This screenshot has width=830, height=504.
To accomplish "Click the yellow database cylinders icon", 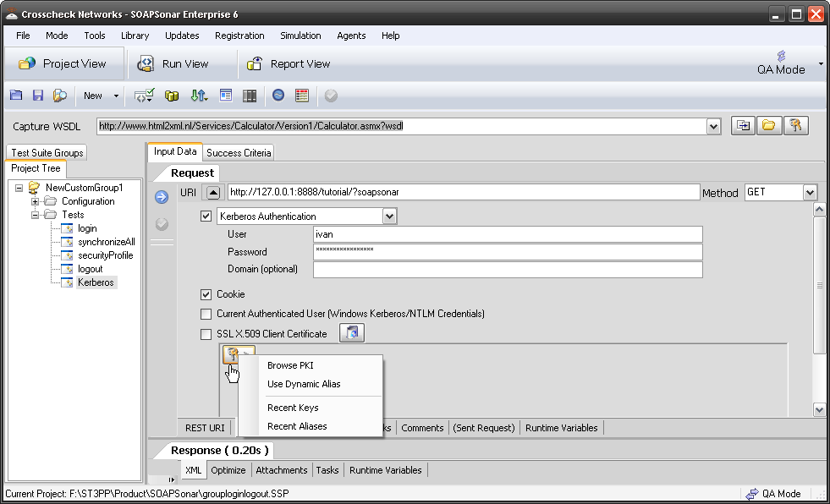I will (x=172, y=96).
